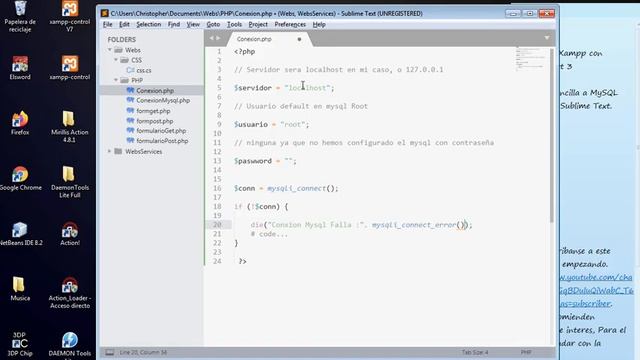Click the Sublime Text title bar icon
The width and height of the screenshot is (640, 360).
tap(104, 13)
